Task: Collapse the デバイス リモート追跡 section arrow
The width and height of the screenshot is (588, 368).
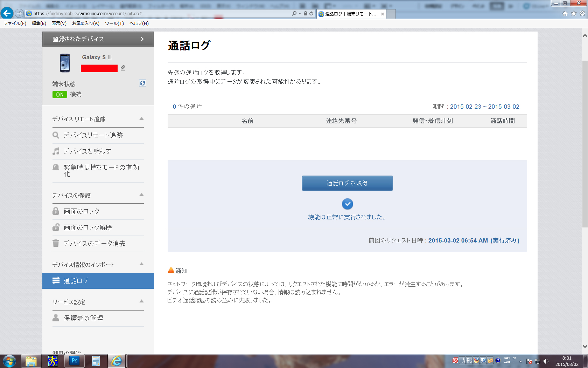Action: [141, 118]
